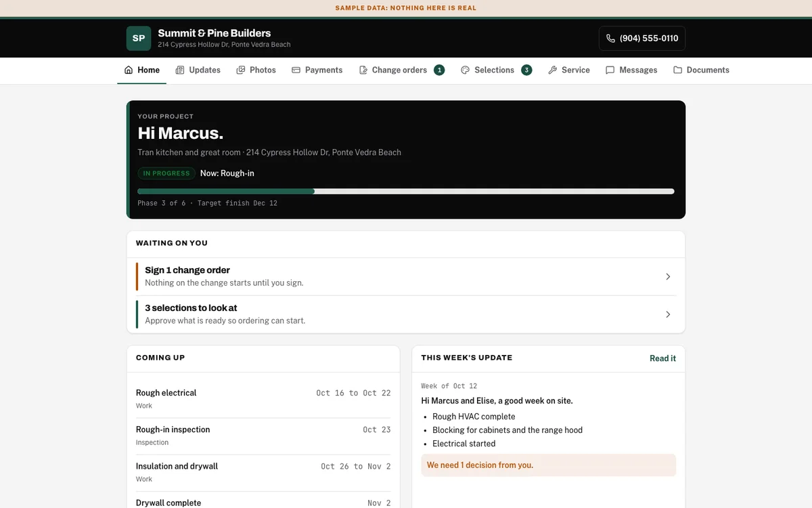Image resolution: width=812 pixels, height=508 pixels.
Task: Click Read it link for this week's update
Action: tap(662, 358)
